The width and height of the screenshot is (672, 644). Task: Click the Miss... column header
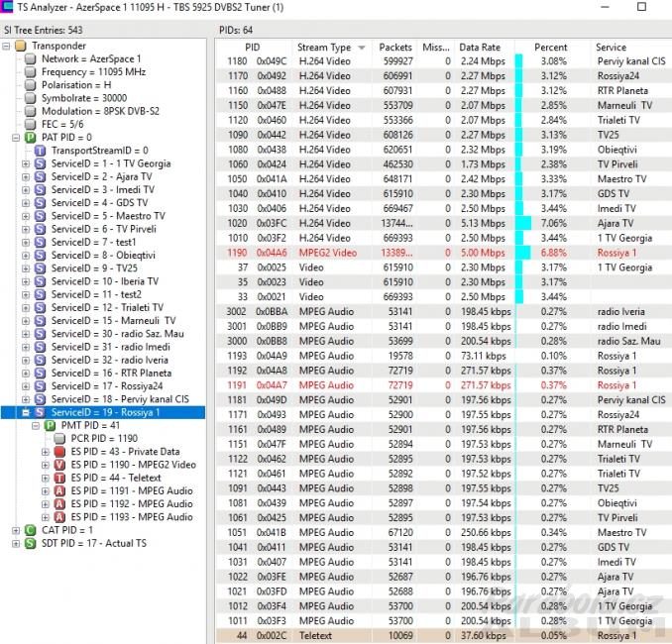click(436, 48)
